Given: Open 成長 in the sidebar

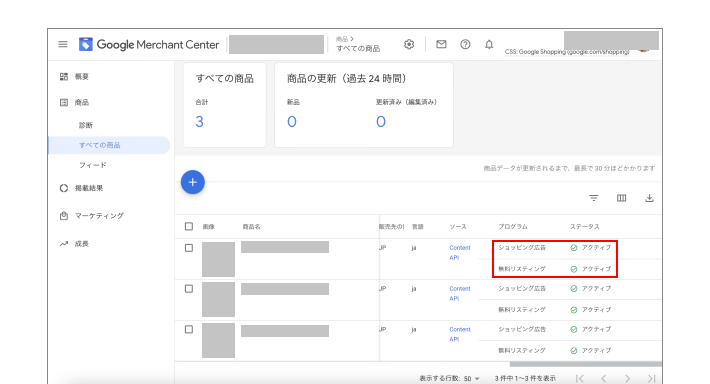Looking at the screenshot, I should point(82,244).
